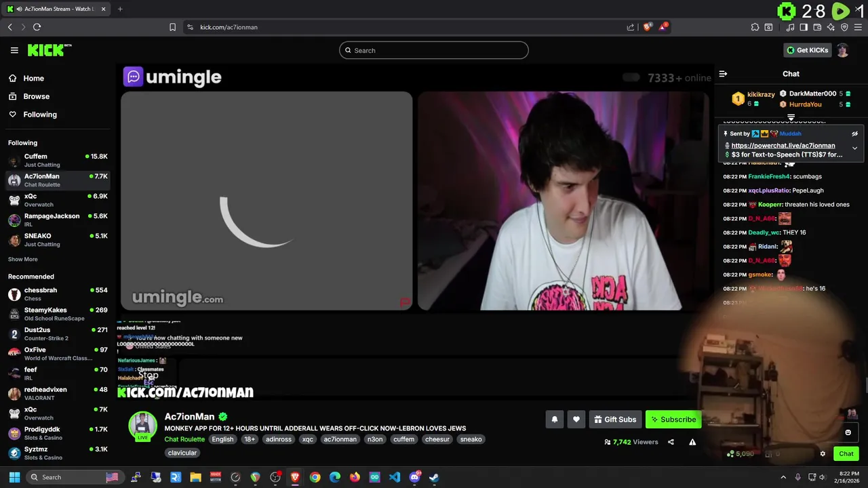Click the Chat Roulette category link
868x488 pixels.
pos(184,439)
